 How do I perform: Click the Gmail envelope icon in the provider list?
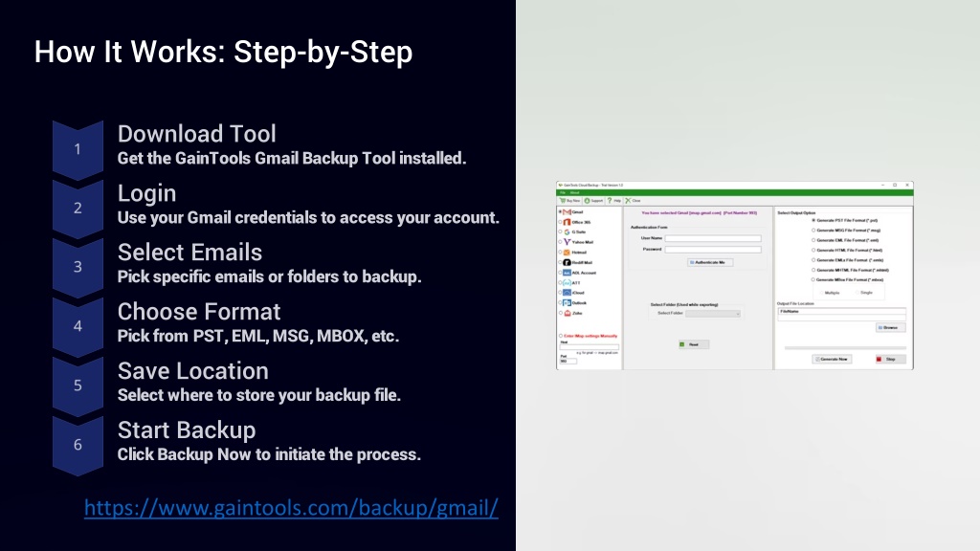567,212
